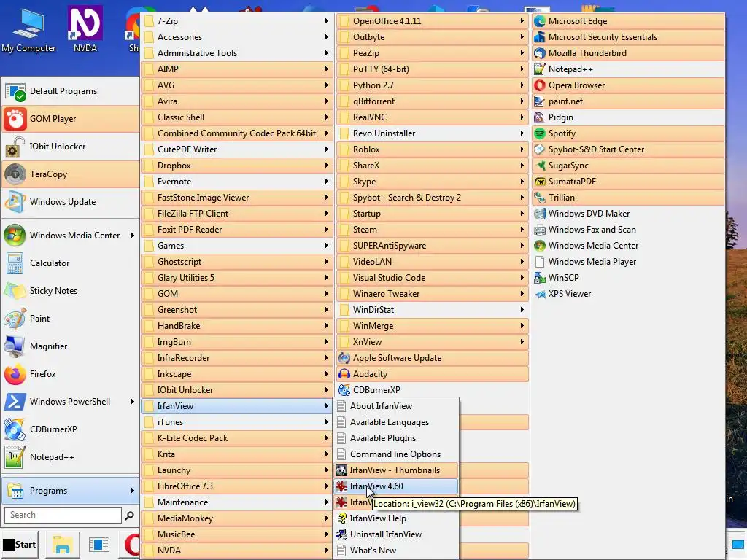The width and height of the screenshot is (747, 560).
Task: Open Available Languages entry
Action: pyautogui.click(x=396, y=422)
